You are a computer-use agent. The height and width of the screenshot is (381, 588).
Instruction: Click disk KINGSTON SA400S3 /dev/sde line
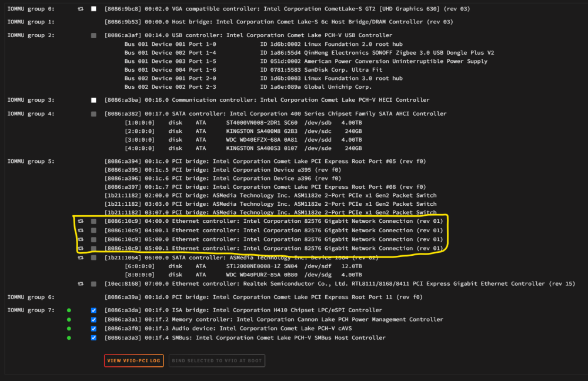243,148
